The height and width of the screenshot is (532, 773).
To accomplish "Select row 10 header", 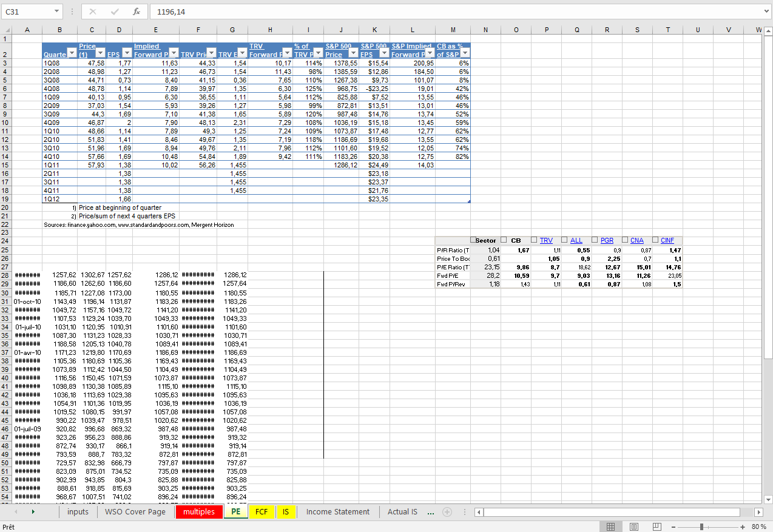I will [7, 122].
